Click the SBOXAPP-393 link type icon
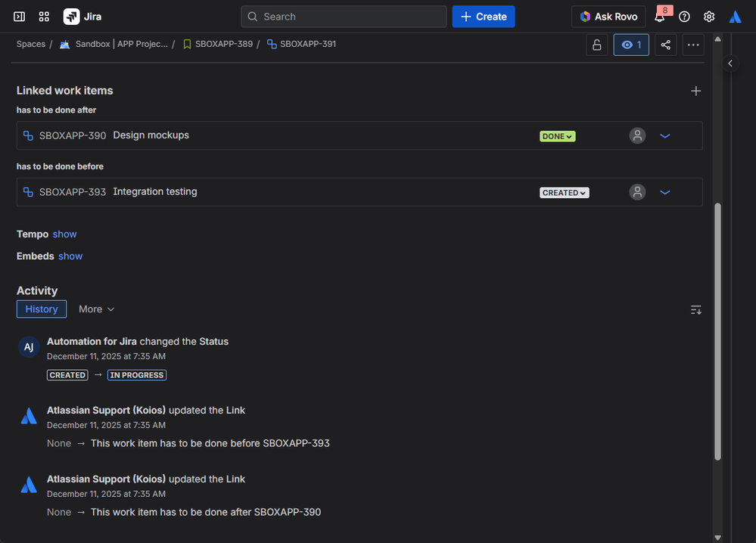This screenshot has height=543, width=756. click(x=29, y=192)
